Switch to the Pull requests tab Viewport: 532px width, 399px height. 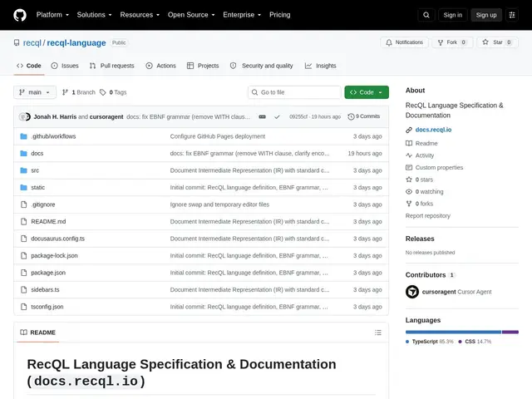[111, 66]
